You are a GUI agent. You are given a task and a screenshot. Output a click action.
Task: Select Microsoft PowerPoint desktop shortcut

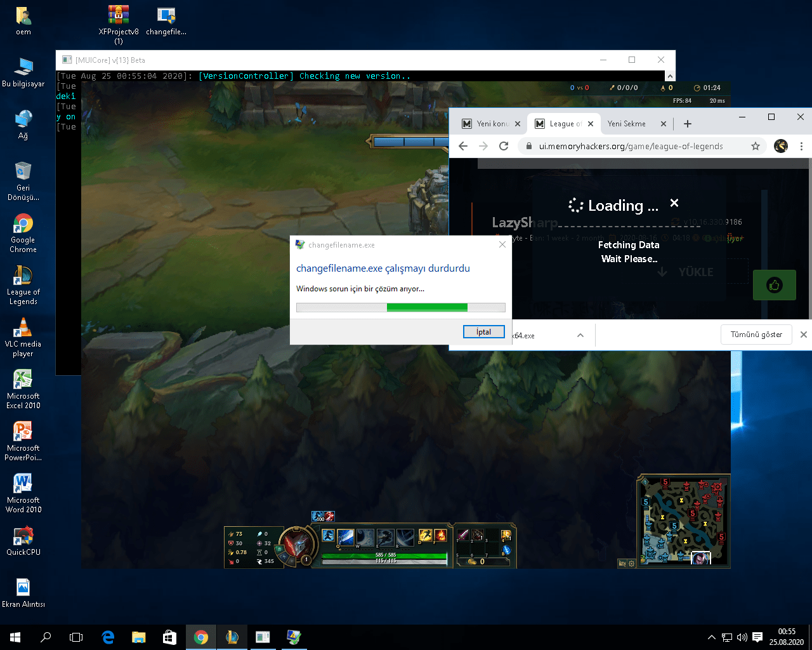click(23, 442)
